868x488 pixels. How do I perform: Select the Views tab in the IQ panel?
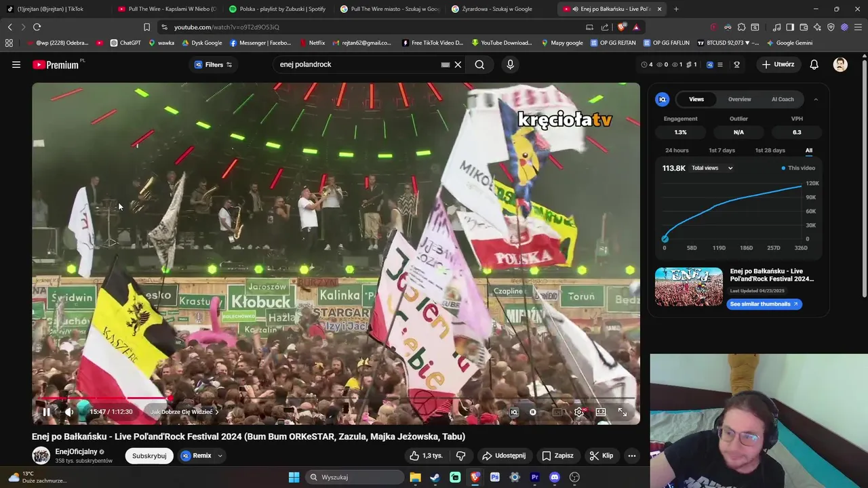pos(696,99)
